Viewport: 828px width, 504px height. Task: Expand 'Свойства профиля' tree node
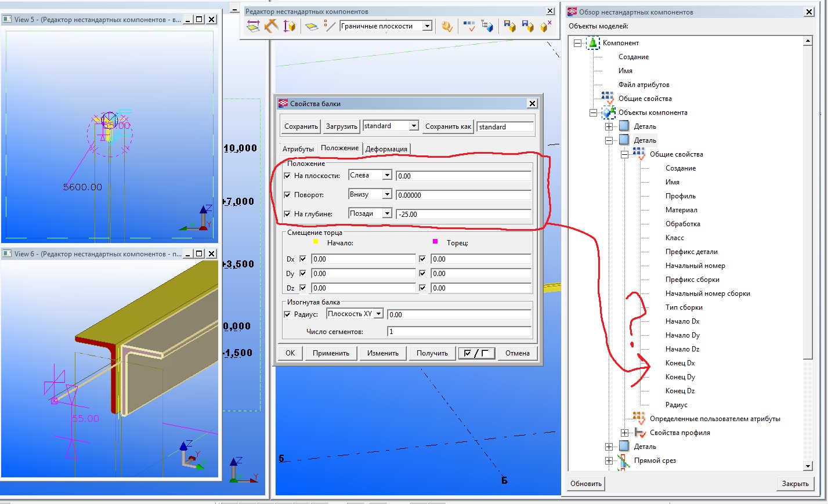point(624,433)
